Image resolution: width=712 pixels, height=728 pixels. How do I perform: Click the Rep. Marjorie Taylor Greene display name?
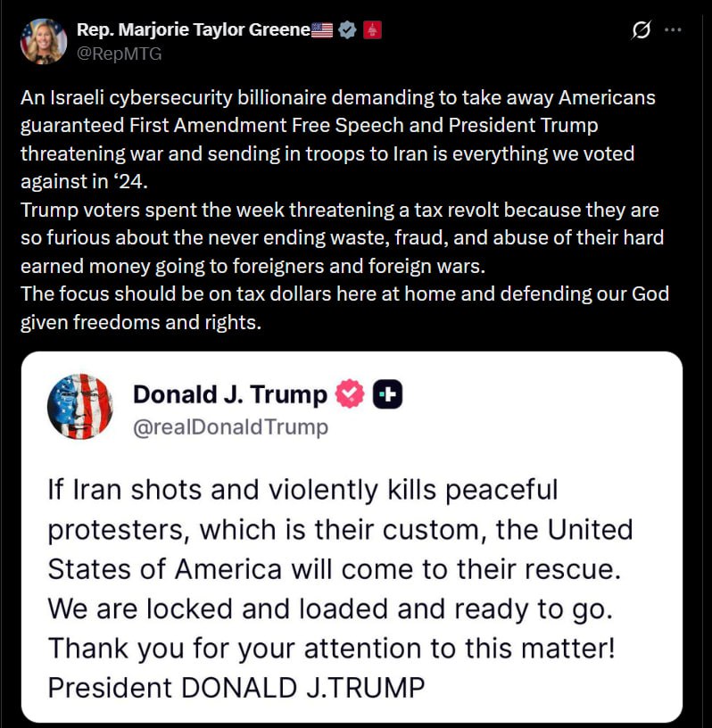(193, 29)
